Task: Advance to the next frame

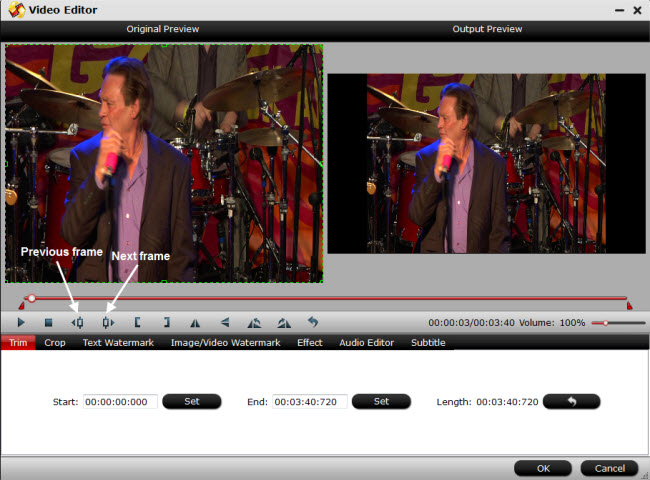Action: coord(108,322)
